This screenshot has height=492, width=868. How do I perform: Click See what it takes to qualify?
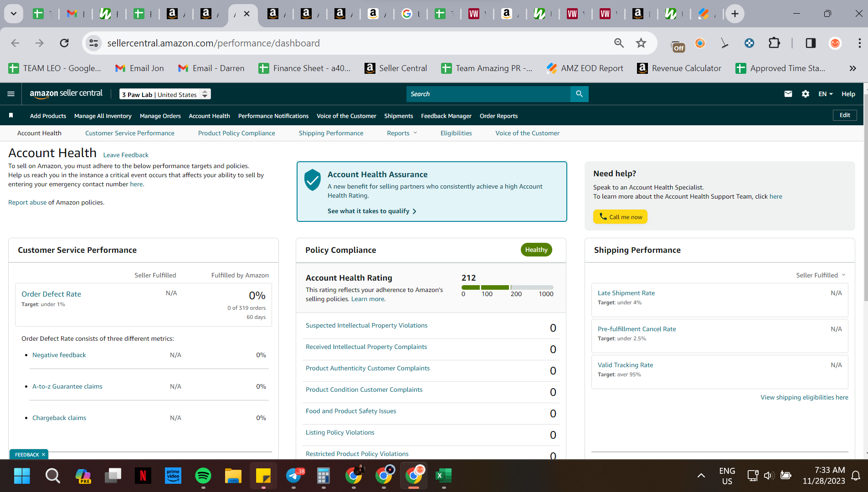(372, 211)
